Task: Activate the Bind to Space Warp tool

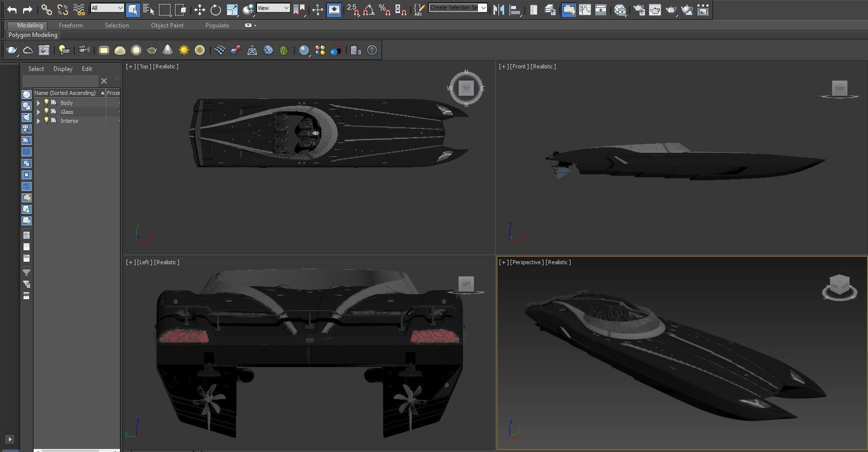Action: coord(79,9)
